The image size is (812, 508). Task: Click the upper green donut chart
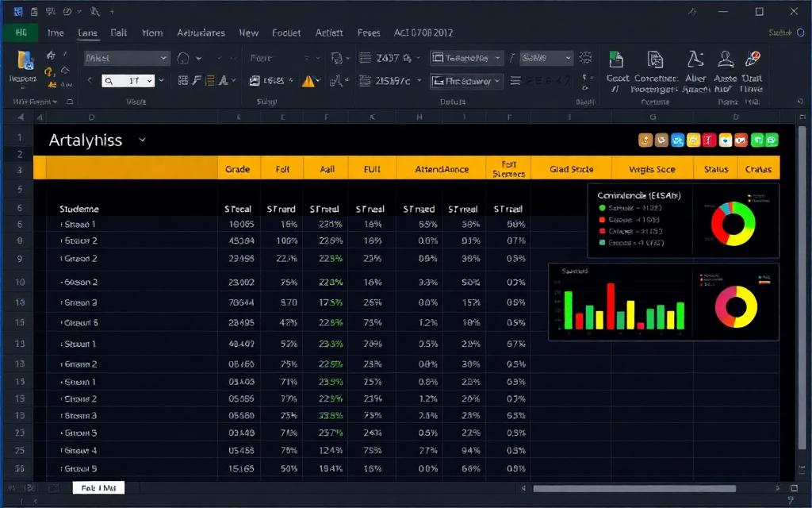(733, 224)
